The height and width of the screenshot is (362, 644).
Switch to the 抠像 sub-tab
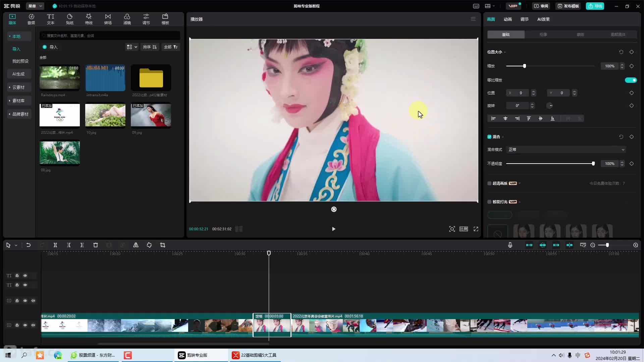(x=543, y=35)
